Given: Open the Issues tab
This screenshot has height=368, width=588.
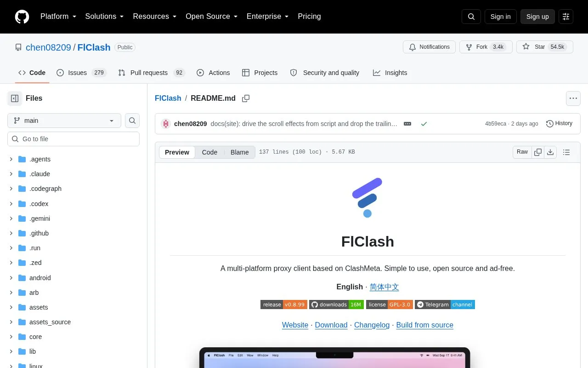Looking at the screenshot, I should click(81, 73).
